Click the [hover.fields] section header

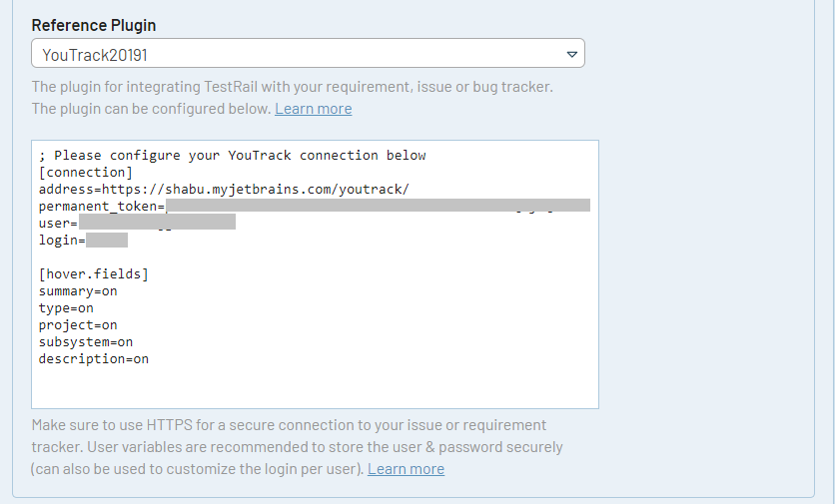pyautogui.click(x=93, y=273)
